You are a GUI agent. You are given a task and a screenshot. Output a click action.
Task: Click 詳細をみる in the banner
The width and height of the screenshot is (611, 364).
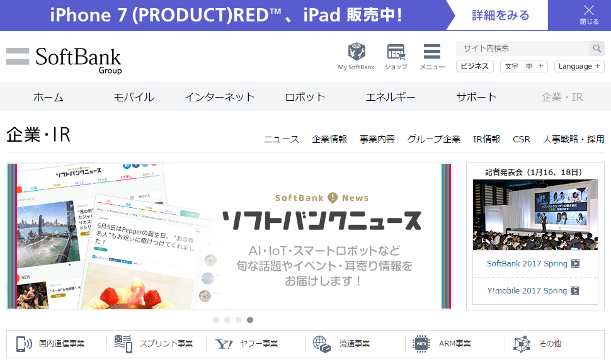point(500,15)
